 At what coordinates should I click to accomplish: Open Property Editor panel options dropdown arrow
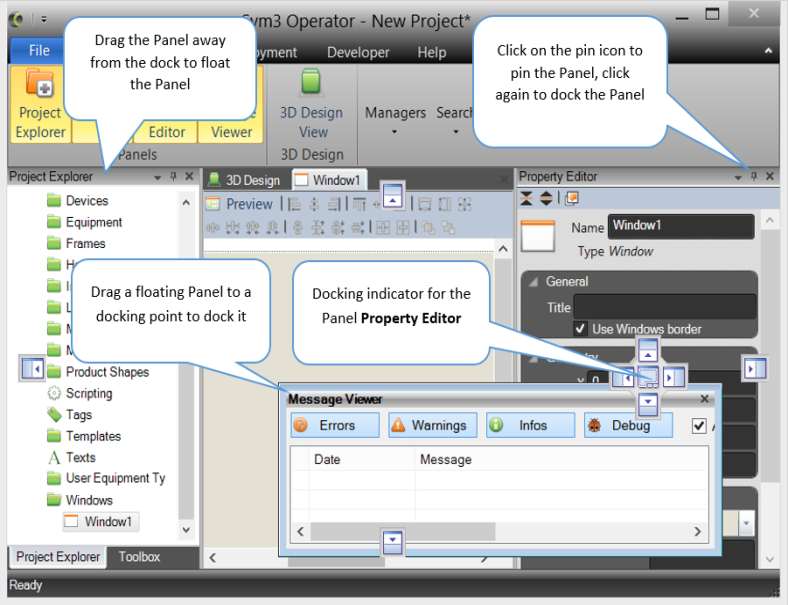click(x=738, y=177)
